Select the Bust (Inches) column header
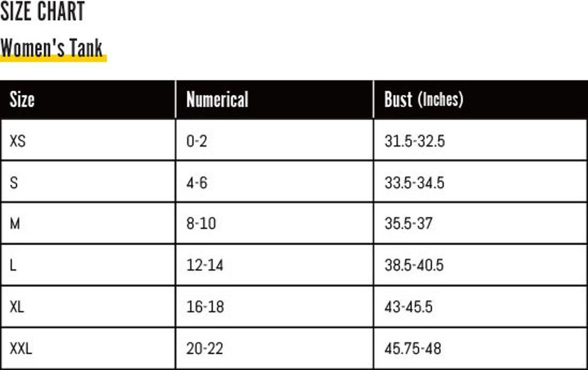Viewport: 588px width, 370px height. tap(423, 99)
